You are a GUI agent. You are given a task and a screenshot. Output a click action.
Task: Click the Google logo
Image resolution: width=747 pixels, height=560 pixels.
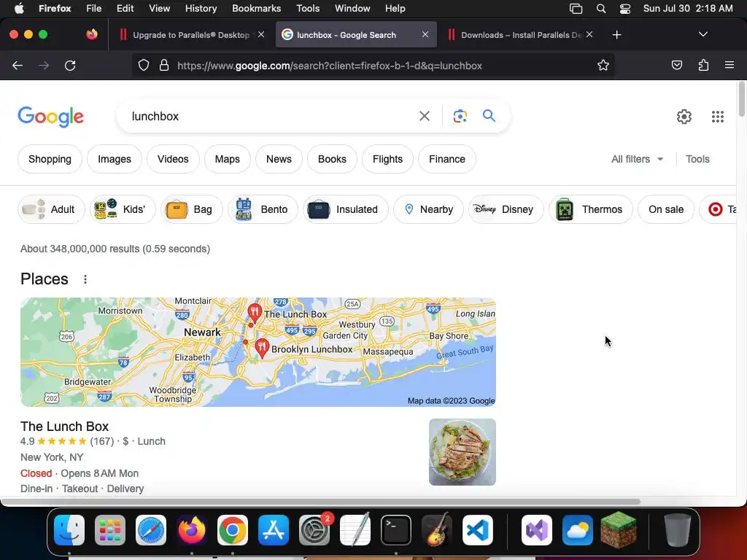[50, 117]
